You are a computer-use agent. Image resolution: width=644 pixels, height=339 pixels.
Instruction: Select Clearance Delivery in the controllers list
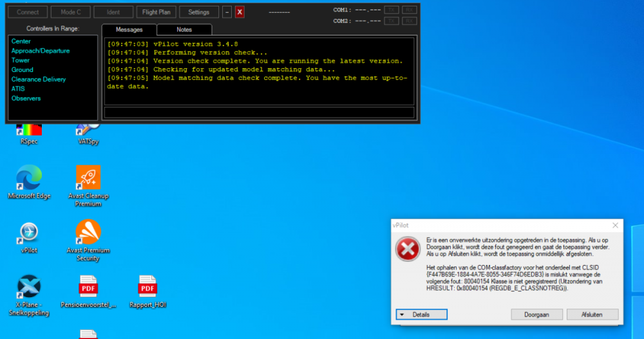coord(39,79)
